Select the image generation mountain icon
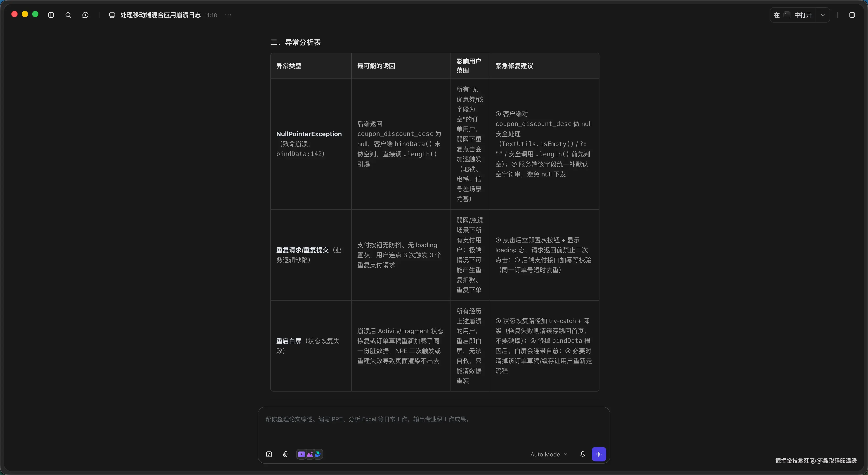The height and width of the screenshot is (475, 868). (310, 454)
